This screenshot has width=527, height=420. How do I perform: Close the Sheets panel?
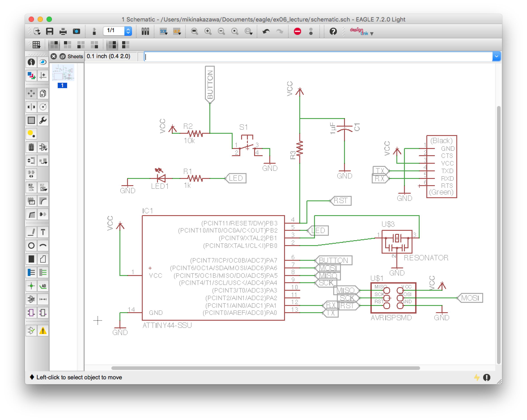coord(54,56)
